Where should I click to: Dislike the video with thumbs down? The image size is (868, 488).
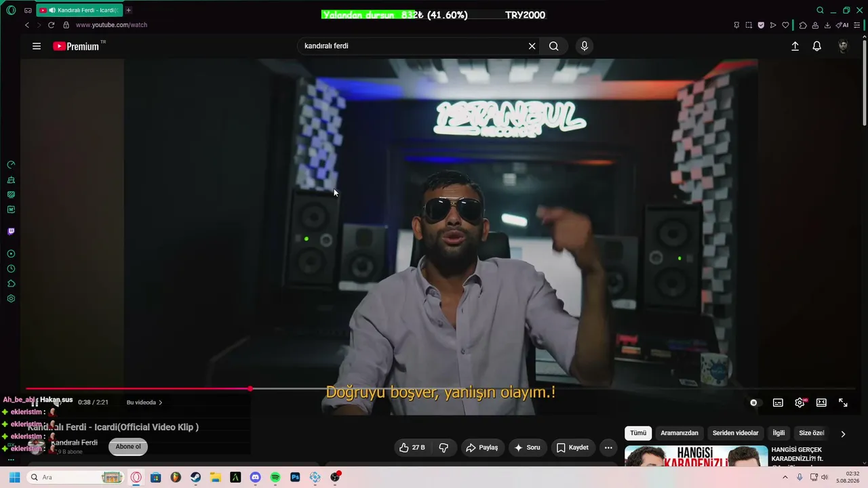(x=443, y=447)
